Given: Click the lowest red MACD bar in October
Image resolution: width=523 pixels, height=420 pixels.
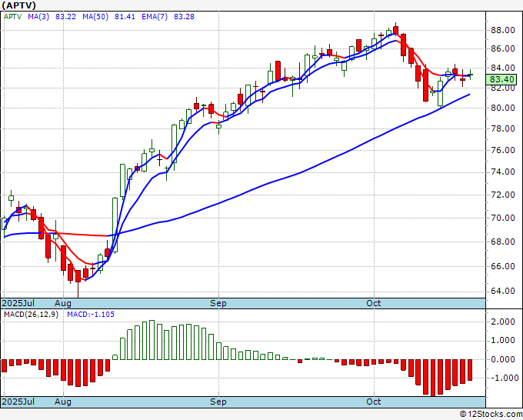Looking at the screenshot, I should point(433,378).
